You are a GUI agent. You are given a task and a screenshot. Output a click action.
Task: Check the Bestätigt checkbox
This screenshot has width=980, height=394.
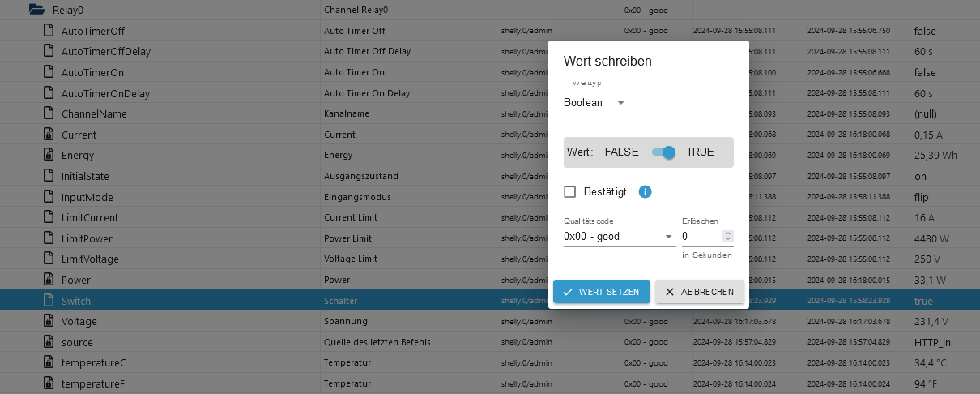click(x=570, y=192)
